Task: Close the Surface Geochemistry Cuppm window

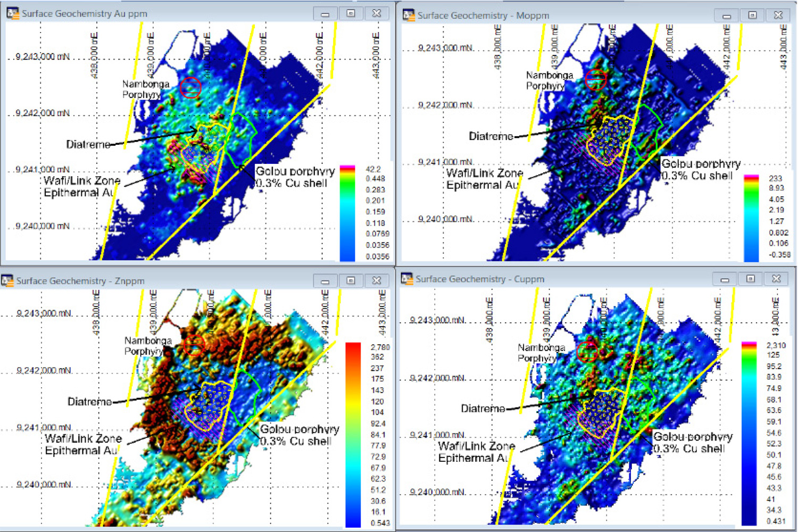Action: 776,279
